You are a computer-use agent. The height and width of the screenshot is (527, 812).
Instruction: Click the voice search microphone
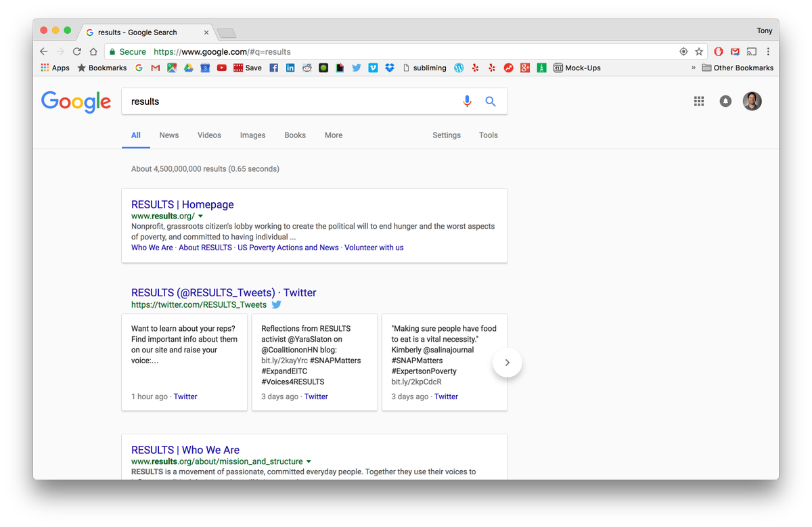click(467, 101)
